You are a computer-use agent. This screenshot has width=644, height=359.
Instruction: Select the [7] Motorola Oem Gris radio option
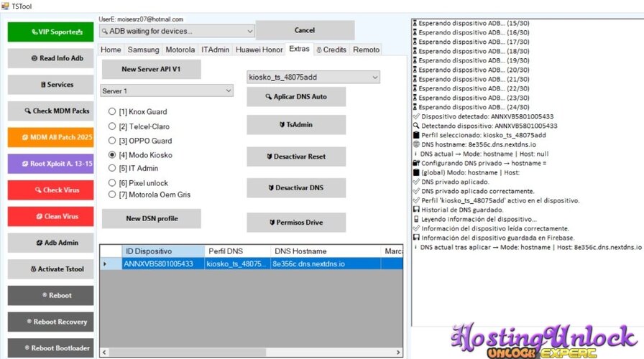click(149, 195)
